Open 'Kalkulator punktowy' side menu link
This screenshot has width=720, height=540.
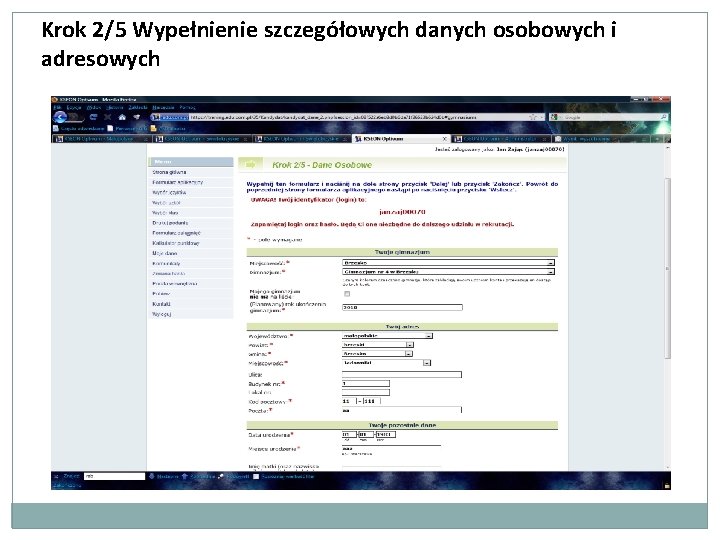pos(176,243)
